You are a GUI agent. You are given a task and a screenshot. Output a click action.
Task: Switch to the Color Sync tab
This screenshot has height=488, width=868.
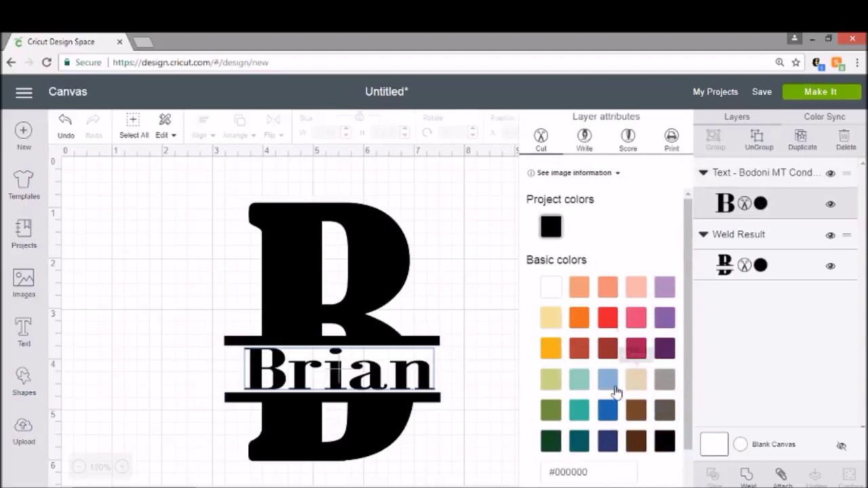(x=824, y=117)
